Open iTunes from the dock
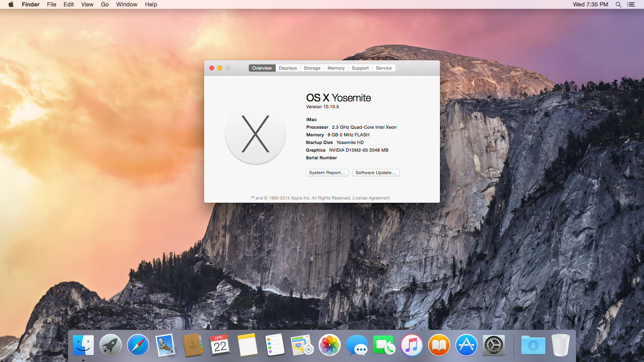The image size is (644, 362). [411, 345]
